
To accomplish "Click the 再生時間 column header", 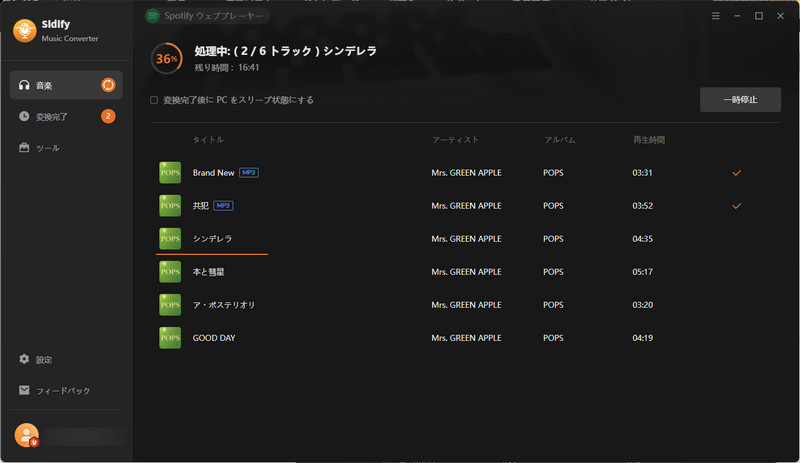I will (x=648, y=139).
